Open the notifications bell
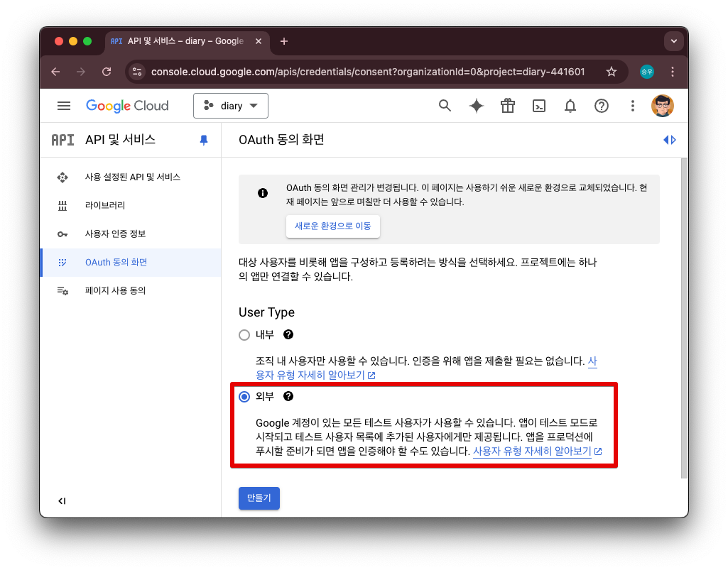 pyautogui.click(x=570, y=106)
